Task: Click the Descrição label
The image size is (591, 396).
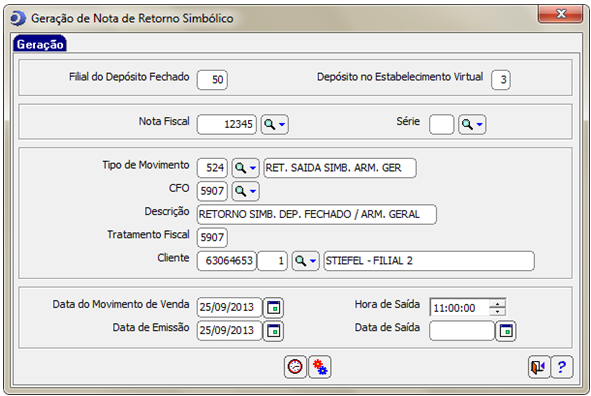Action: pos(167,211)
